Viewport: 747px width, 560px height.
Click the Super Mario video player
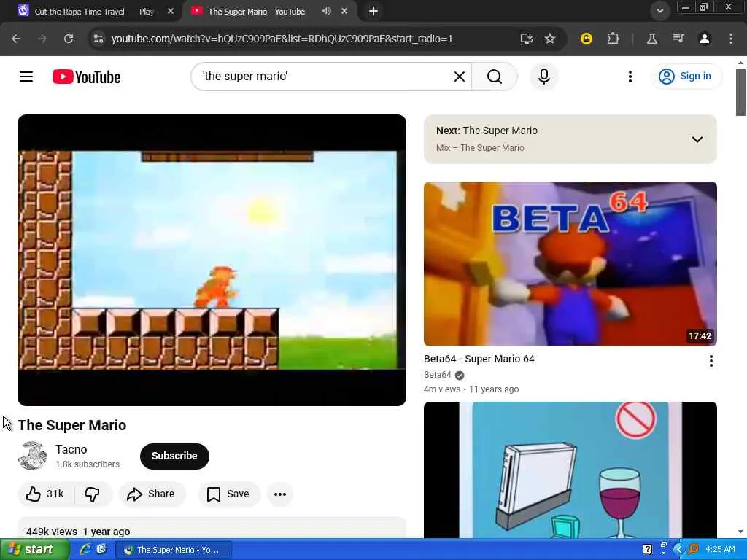212,260
